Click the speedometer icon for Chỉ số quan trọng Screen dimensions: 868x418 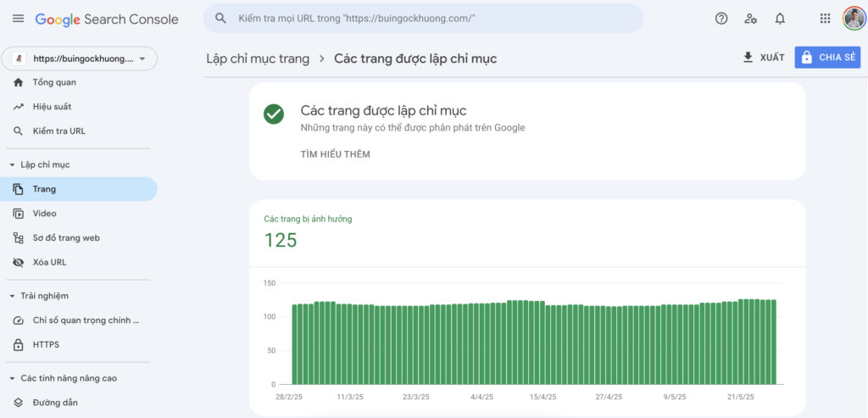click(19, 320)
